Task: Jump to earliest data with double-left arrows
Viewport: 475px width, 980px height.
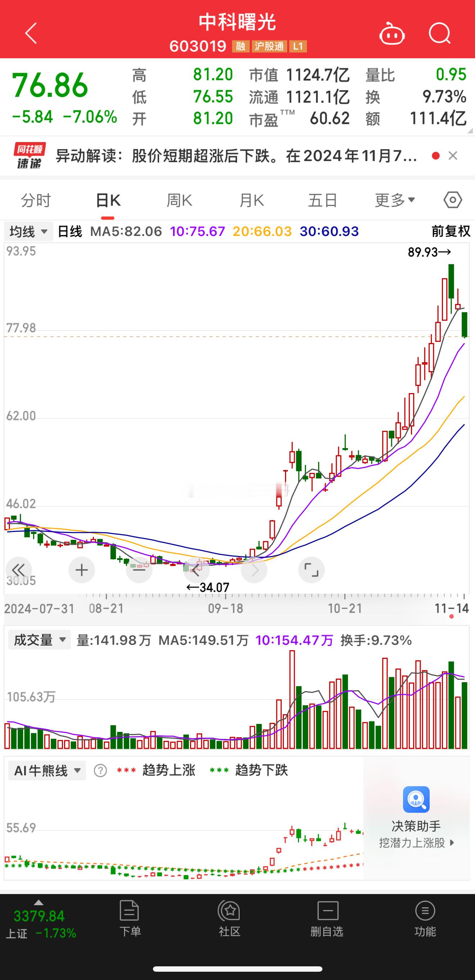Action: click(18, 570)
